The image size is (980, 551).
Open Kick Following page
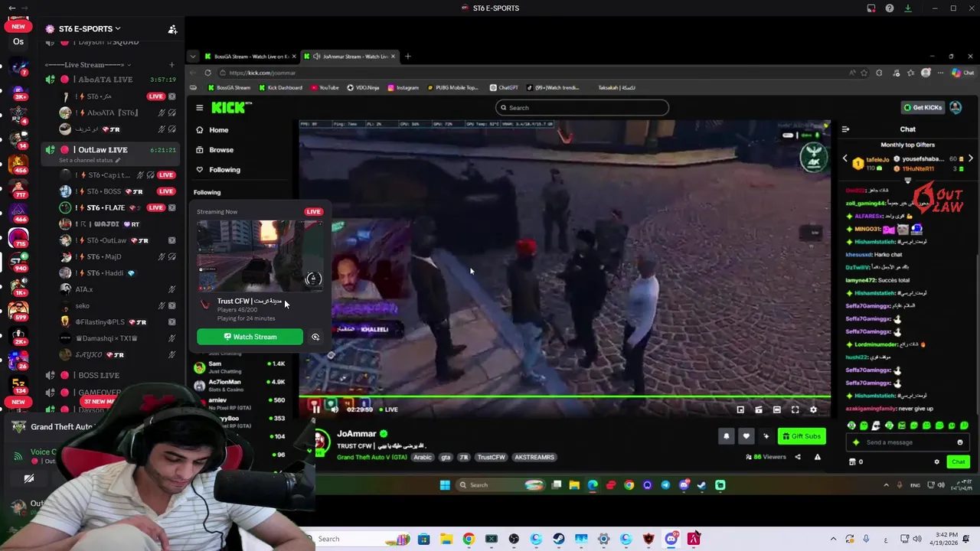[217, 170]
